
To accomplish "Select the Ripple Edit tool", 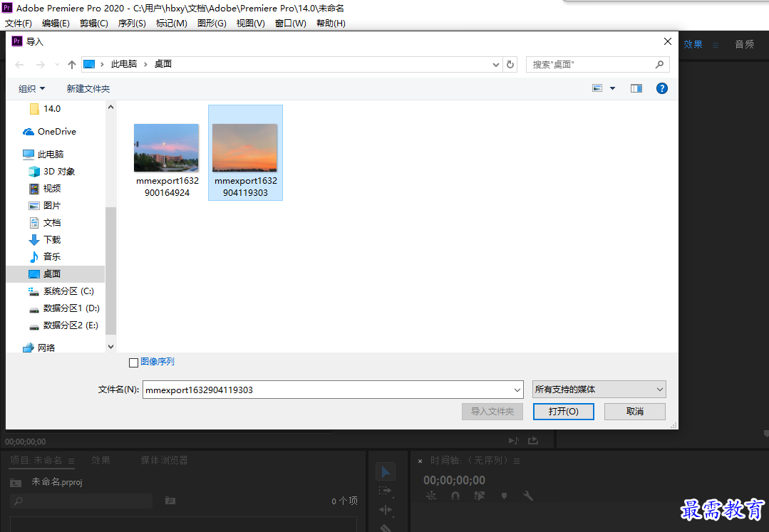I will tap(386, 509).
